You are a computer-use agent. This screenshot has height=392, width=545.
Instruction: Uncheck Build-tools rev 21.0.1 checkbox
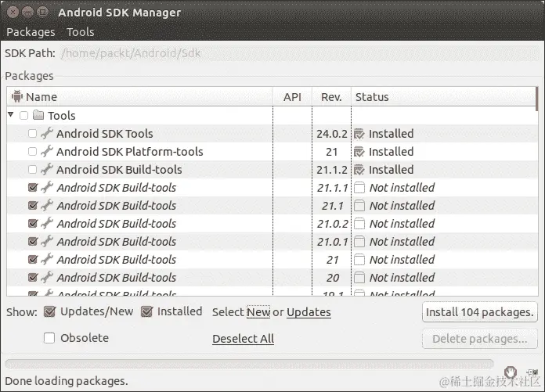33,241
